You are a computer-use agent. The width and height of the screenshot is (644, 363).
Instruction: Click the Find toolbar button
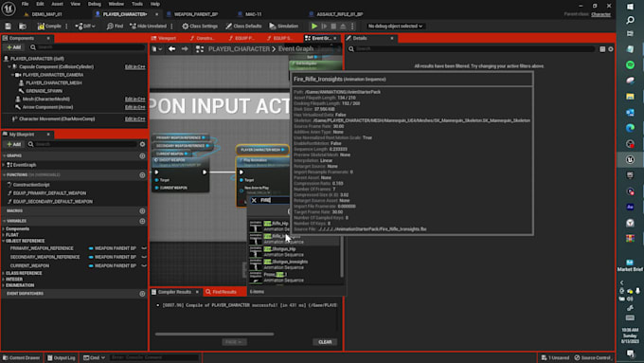115,26
